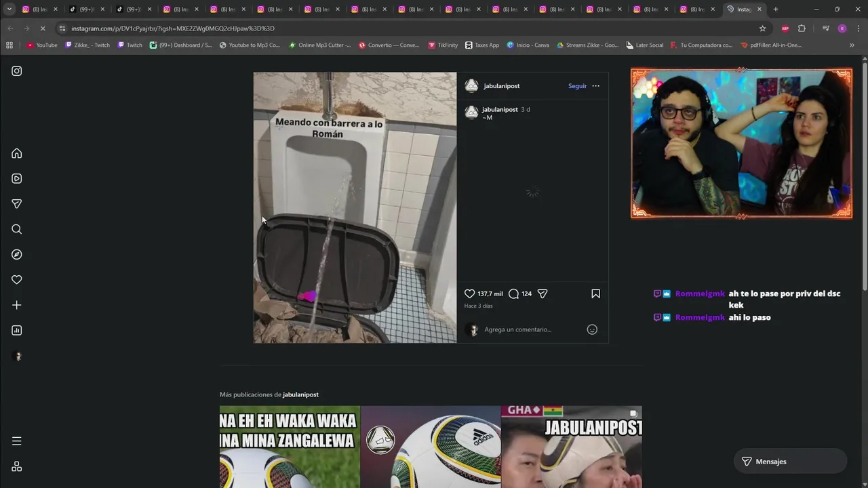Go to Home feed in Instagram sidebar
868x488 pixels.
17,153
